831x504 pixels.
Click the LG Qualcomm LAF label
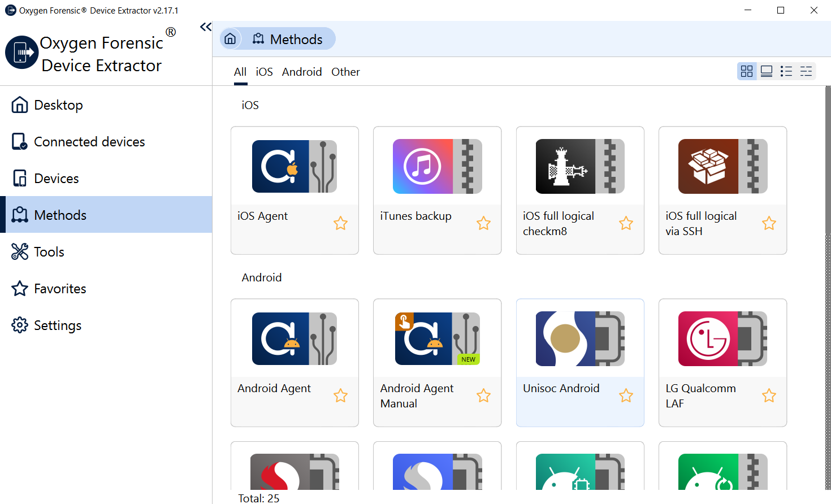[700, 396]
